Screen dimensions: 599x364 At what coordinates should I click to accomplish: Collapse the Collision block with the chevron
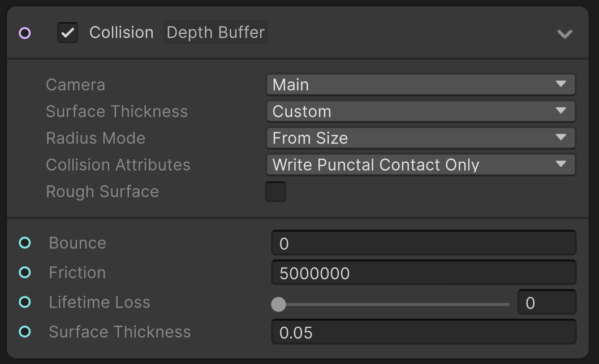564,34
